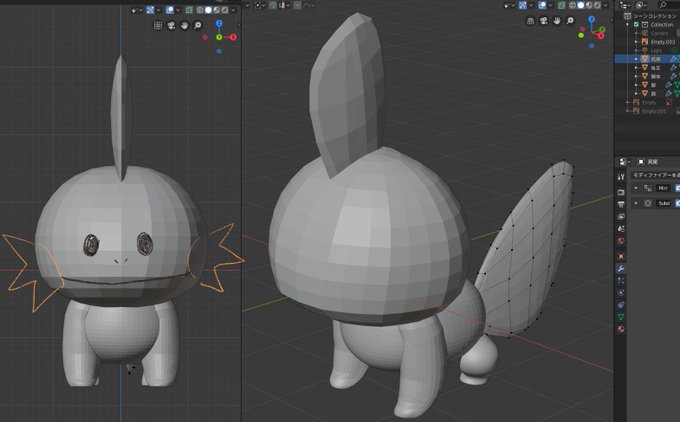The width and height of the screenshot is (680, 422).
Task: Toggle snapping magnet in right viewport header
Action: (x=272, y=5)
